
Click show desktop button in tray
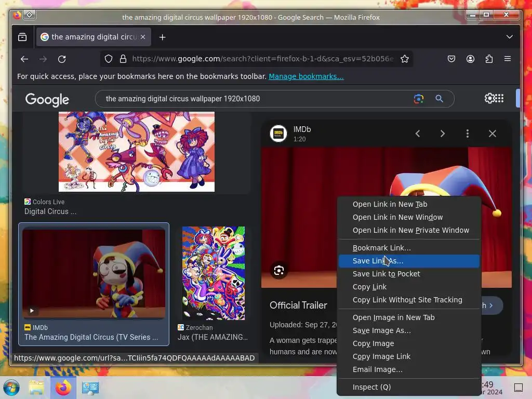[518, 388]
